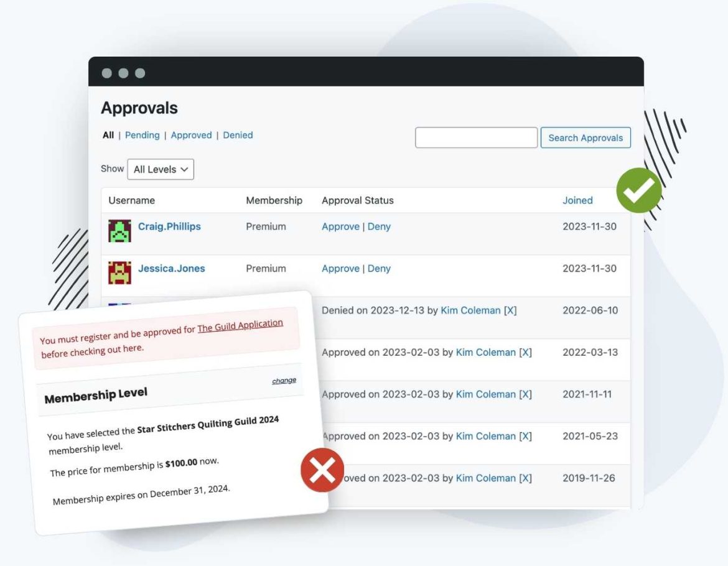
Task: Filter approvals by Denied
Action: [238, 135]
